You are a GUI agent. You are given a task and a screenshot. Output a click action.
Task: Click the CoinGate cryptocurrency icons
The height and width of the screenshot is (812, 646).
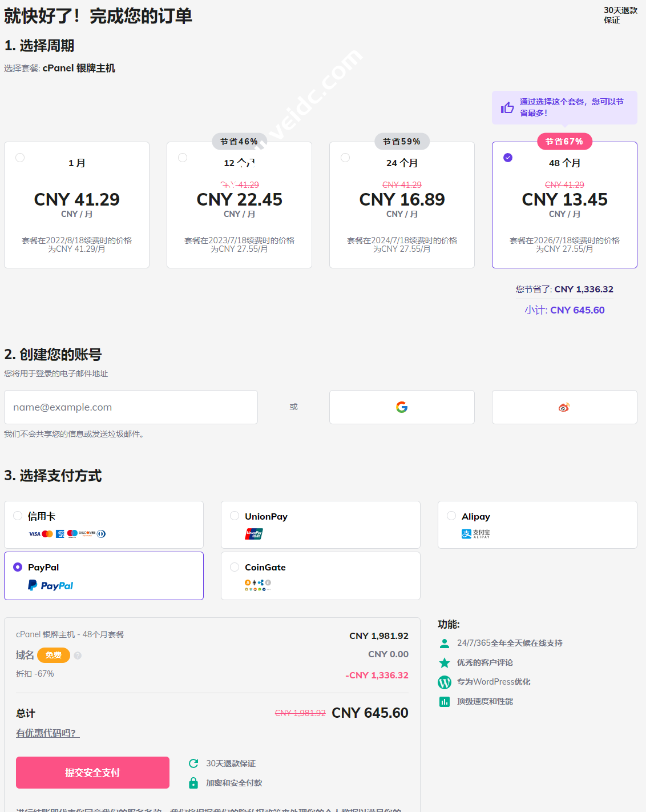coord(257,584)
